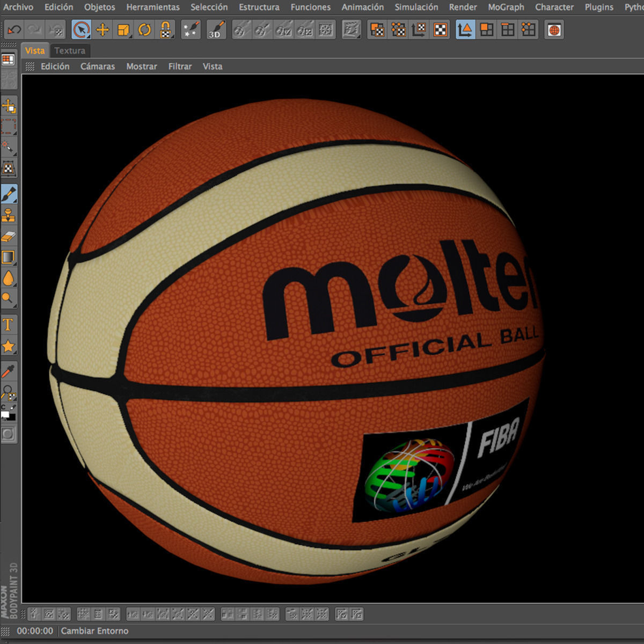Pick the Gradient fill square tool
Viewport: 644px width, 644px height.
point(9,258)
